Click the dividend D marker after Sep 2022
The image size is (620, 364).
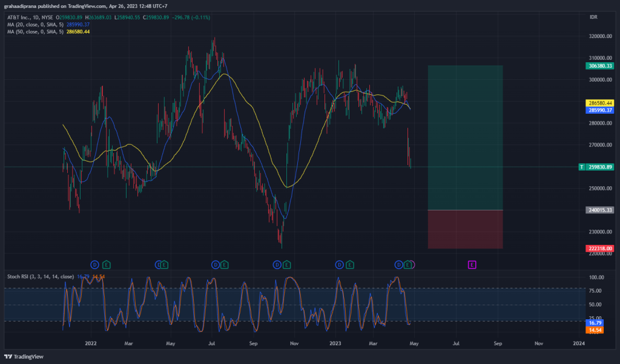click(277, 265)
